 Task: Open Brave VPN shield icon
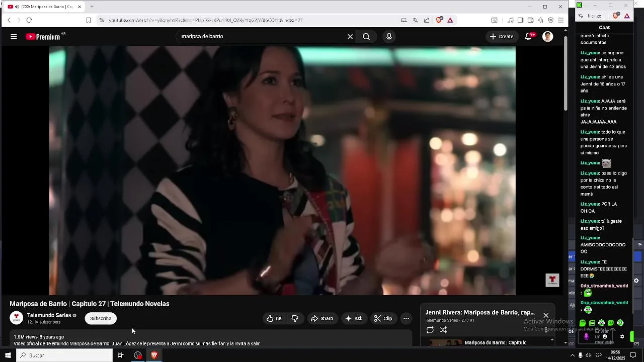[x=550, y=20]
